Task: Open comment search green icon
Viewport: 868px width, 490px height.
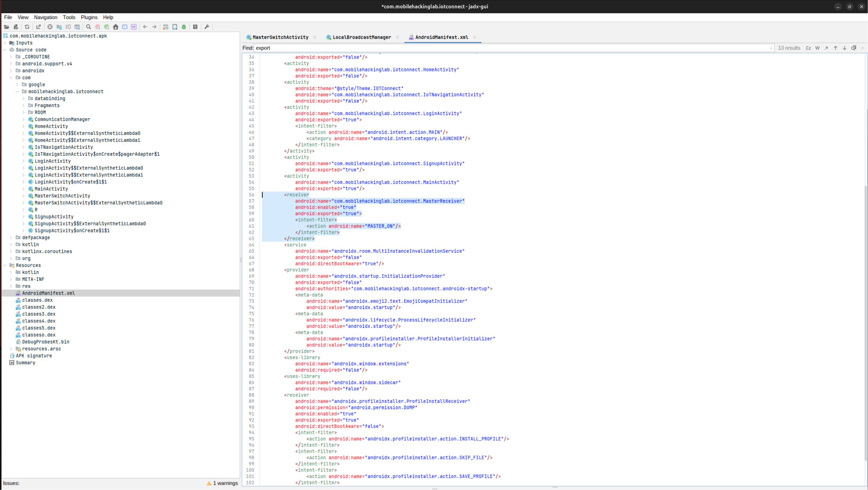Action: click(107, 27)
